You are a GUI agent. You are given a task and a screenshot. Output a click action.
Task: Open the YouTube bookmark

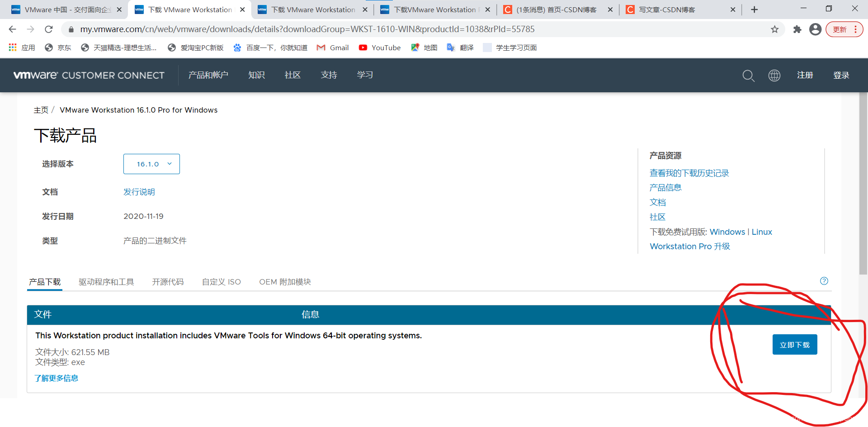[380, 47]
